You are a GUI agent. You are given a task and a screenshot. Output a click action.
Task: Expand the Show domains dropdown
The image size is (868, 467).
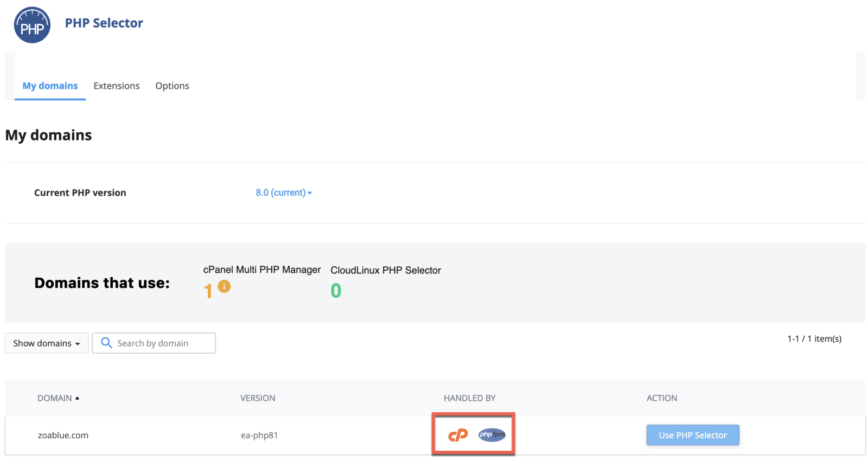(47, 343)
